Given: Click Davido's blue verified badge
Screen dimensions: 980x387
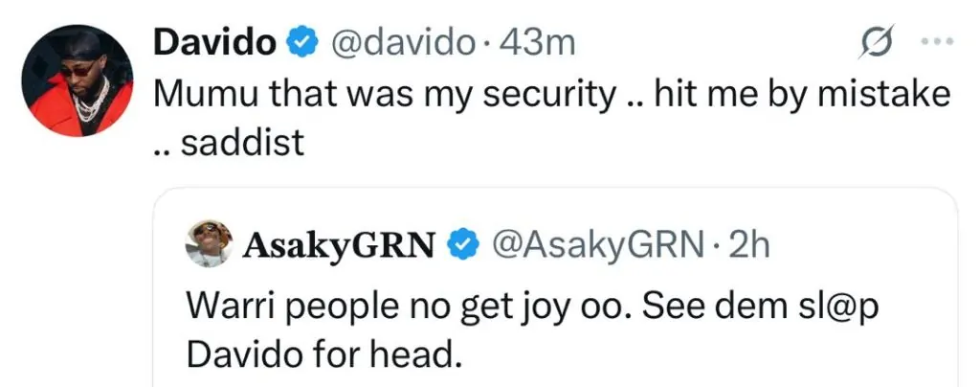Looking at the screenshot, I should (x=301, y=44).
